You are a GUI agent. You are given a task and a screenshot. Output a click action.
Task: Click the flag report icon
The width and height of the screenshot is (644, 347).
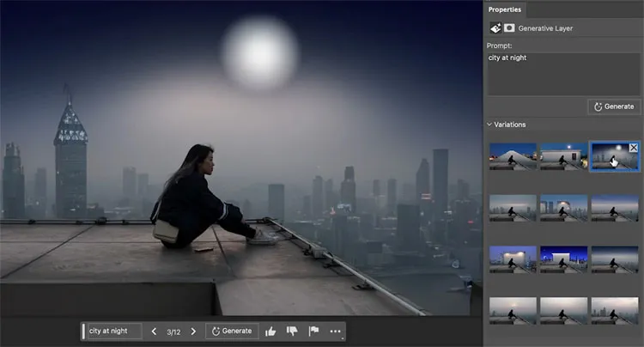[x=313, y=331]
